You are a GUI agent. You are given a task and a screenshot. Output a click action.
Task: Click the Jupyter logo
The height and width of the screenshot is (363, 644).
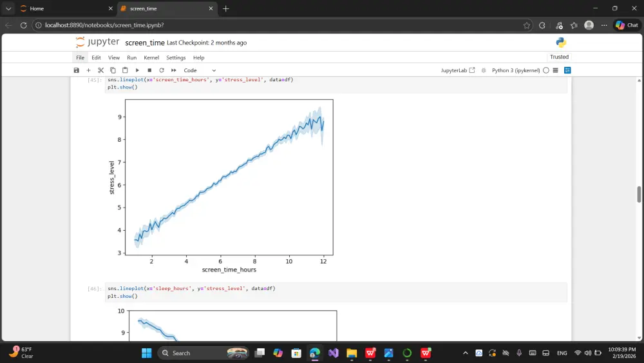pyautogui.click(x=97, y=42)
